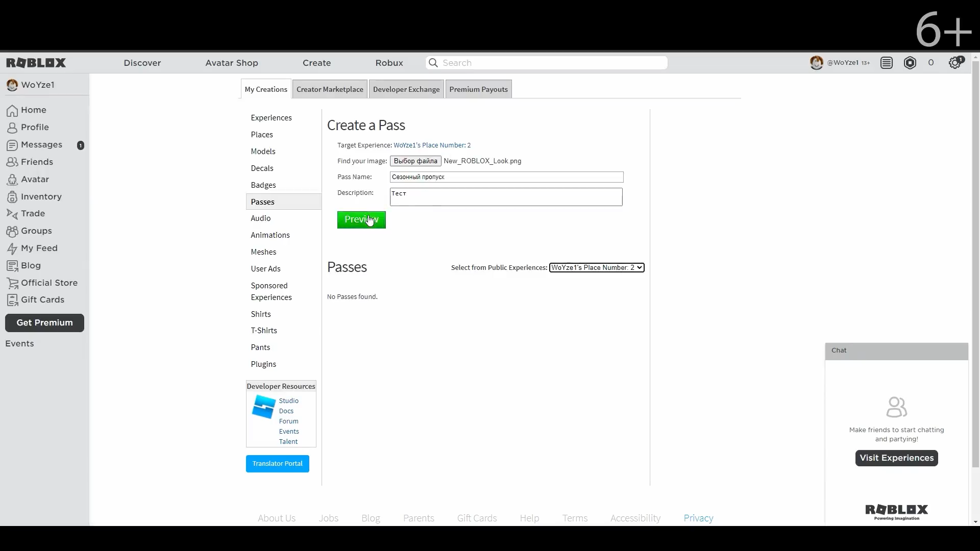Click the Messages sidebar icon
This screenshot has height=551, width=980.
[x=12, y=145]
